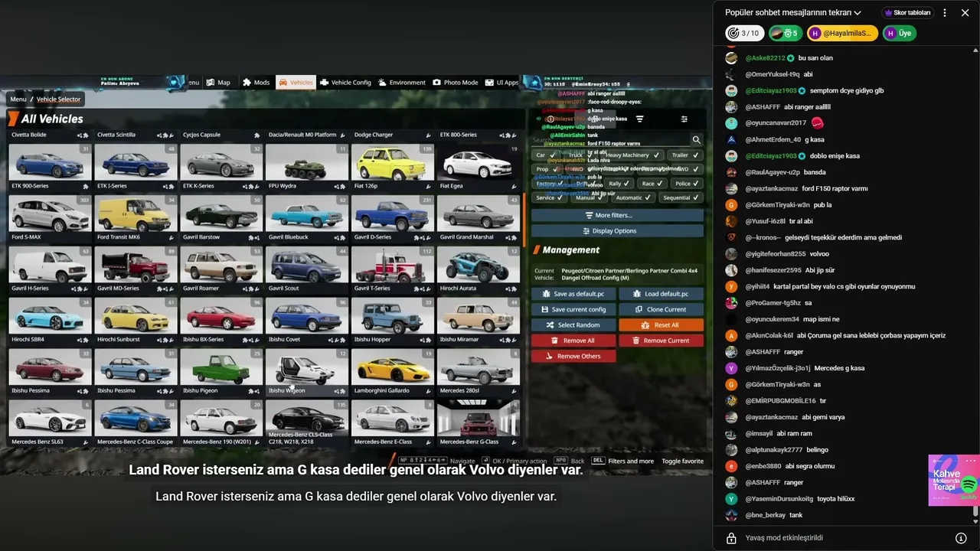Open chat three-dot options menu
The height and width of the screenshot is (551, 980).
tap(945, 13)
